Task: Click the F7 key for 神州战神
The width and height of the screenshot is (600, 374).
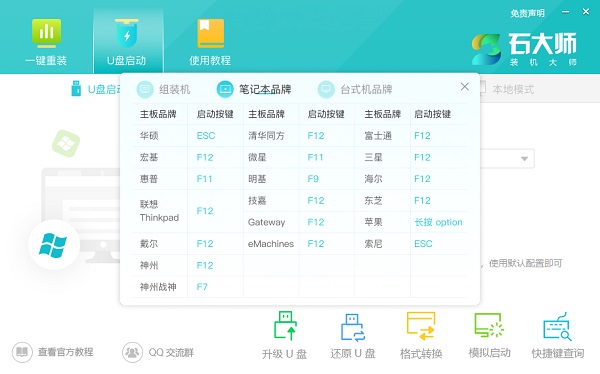Action: 202,287
